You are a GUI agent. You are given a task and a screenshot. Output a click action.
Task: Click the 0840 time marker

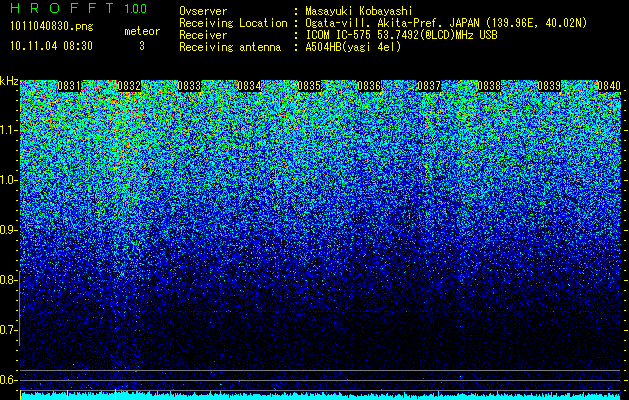point(609,86)
